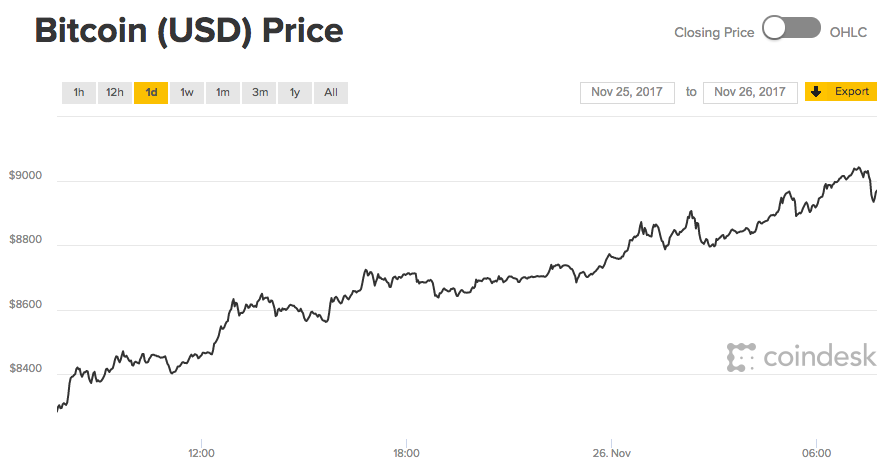Click the coindesk watermark text

(x=819, y=356)
